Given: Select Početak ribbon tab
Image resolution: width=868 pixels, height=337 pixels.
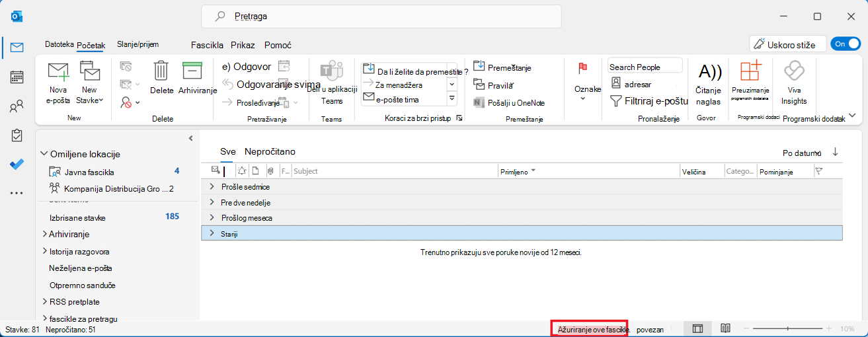Looking at the screenshot, I should click(91, 45).
